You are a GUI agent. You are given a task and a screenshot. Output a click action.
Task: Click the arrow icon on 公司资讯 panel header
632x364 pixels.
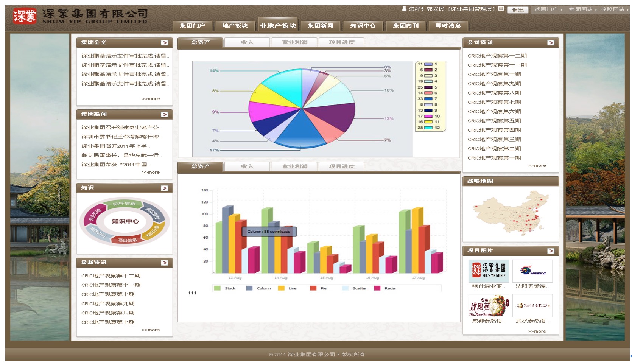pos(551,43)
